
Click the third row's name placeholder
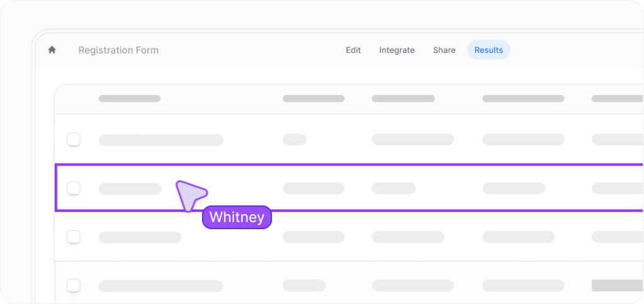click(140, 237)
